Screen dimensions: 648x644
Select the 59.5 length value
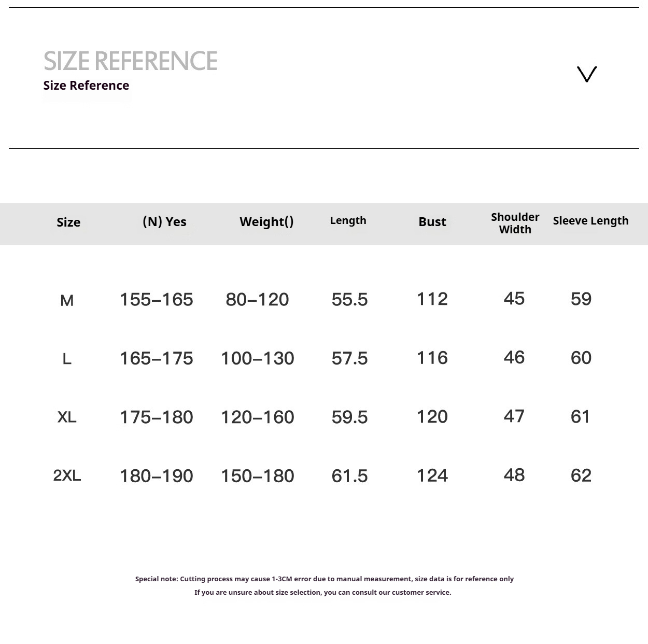click(349, 417)
